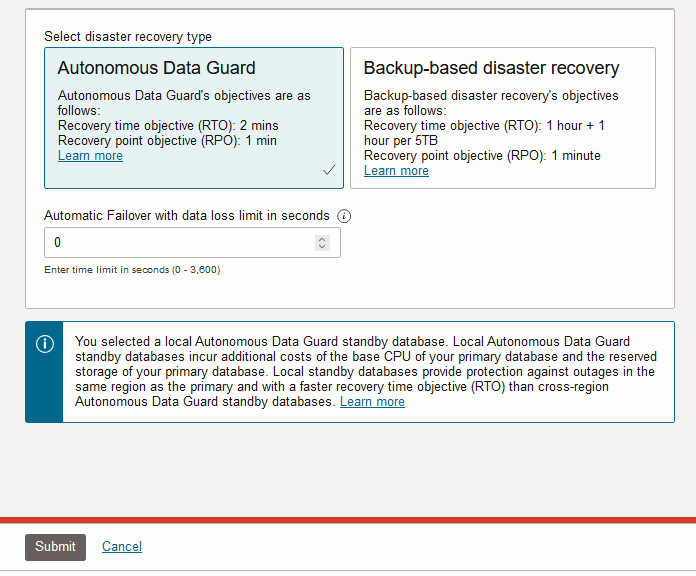Click the Submit button
696x576 pixels.
(x=55, y=547)
